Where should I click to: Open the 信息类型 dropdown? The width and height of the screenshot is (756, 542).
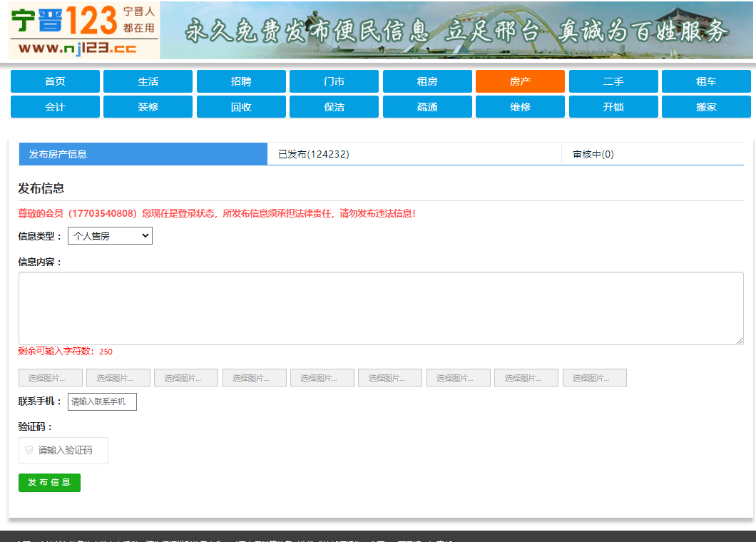point(110,236)
